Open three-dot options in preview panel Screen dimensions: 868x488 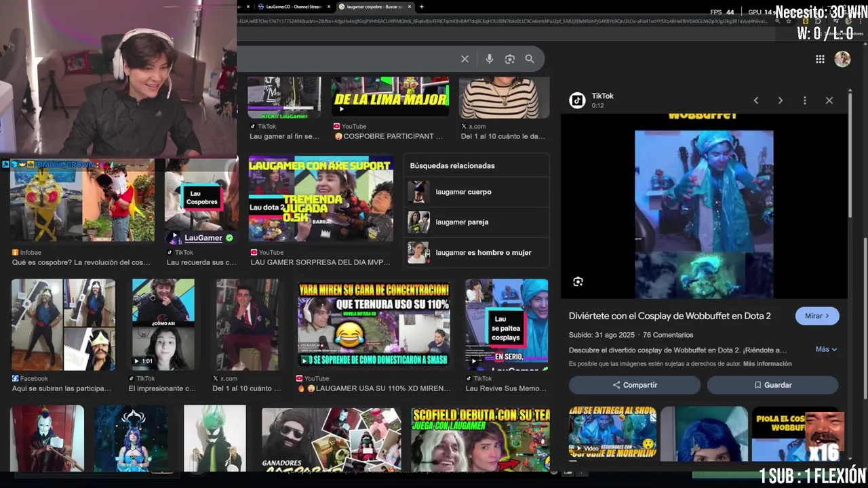point(805,100)
